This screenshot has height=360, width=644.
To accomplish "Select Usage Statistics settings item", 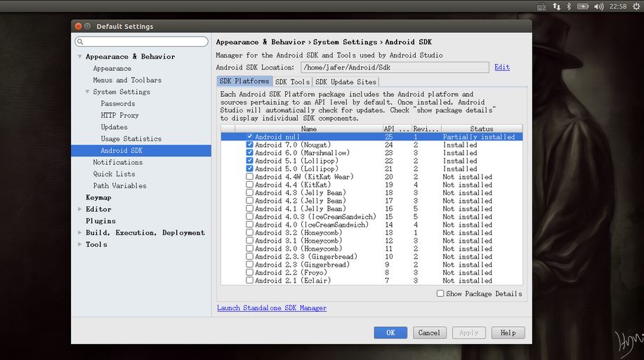I will coord(131,139).
